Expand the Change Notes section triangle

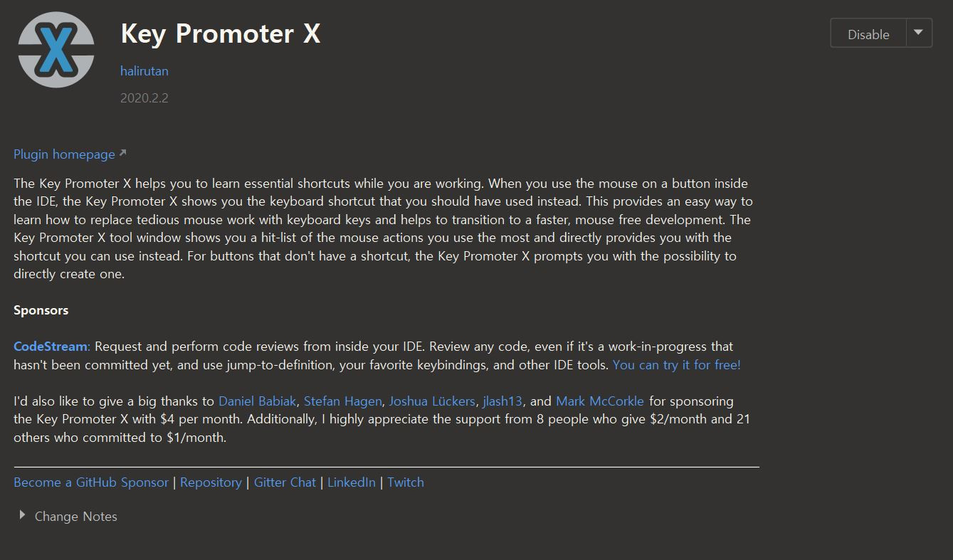pyautogui.click(x=22, y=515)
